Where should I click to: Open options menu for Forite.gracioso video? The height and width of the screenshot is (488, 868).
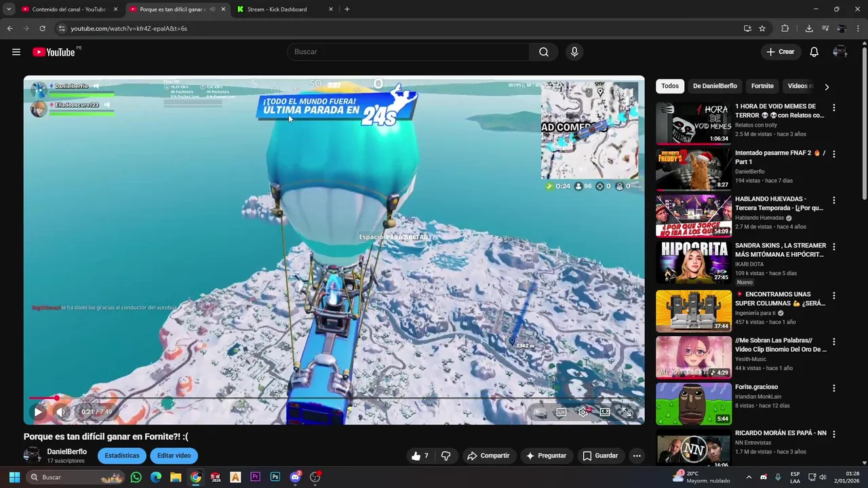(834, 388)
